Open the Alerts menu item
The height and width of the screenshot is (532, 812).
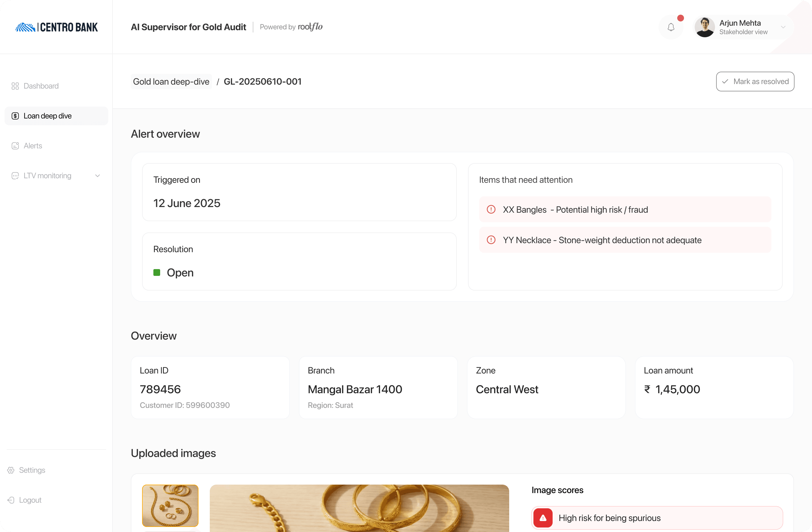(x=33, y=146)
